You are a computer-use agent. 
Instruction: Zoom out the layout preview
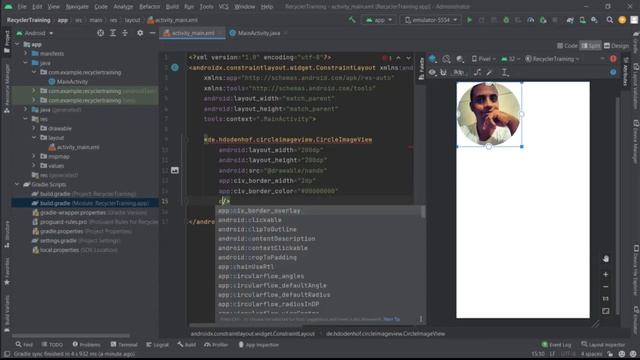(x=606, y=287)
